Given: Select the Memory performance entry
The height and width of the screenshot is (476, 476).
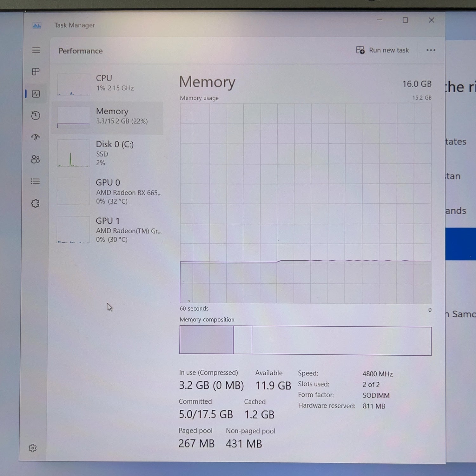Looking at the screenshot, I should click(x=108, y=118).
